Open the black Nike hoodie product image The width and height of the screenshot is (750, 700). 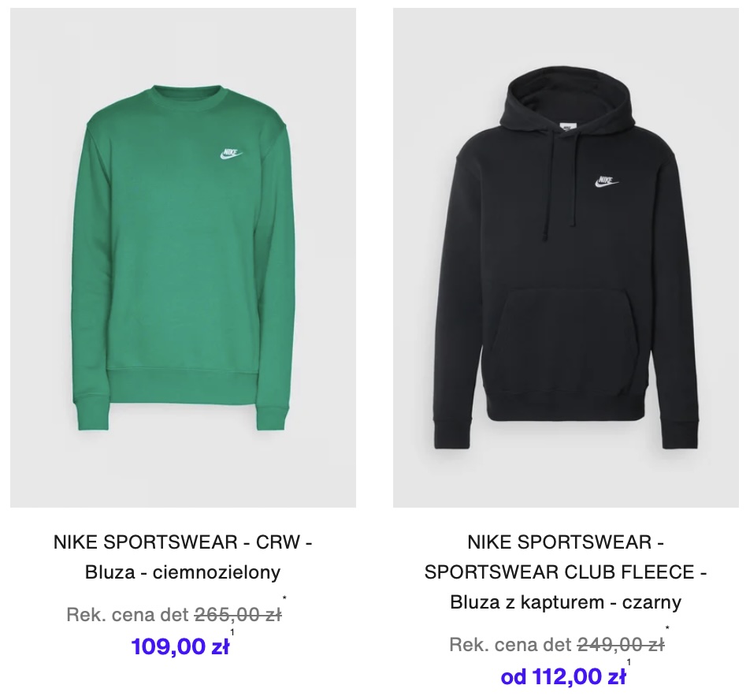[566, 258]
